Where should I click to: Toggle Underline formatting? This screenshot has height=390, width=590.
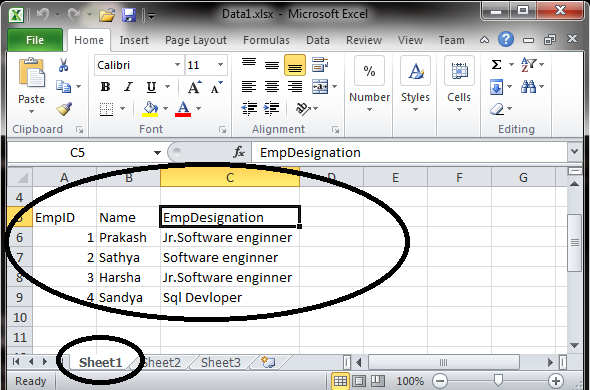point(151,87)
